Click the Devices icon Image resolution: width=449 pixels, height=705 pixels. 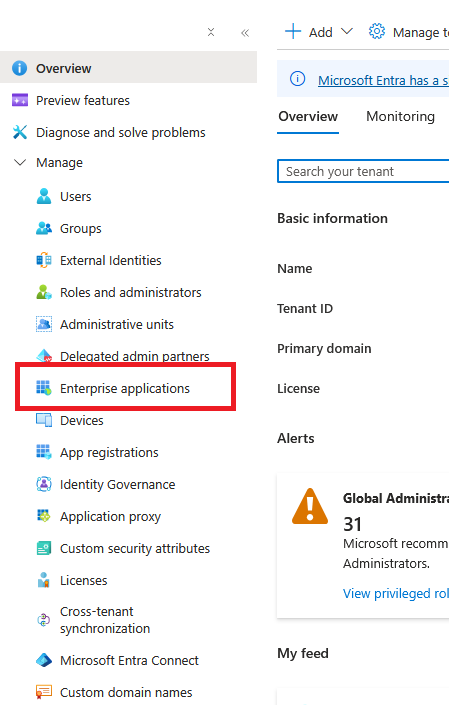44,420
